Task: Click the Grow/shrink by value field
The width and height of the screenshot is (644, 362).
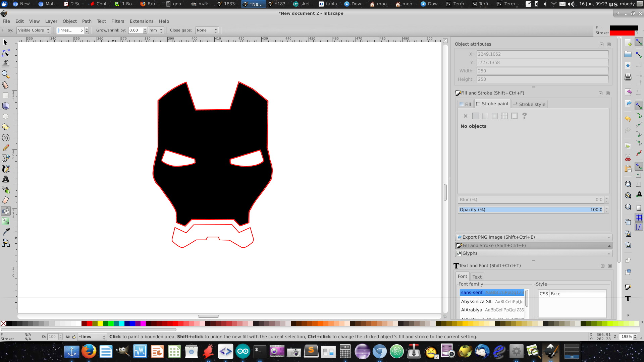Action: pos(136,31)
